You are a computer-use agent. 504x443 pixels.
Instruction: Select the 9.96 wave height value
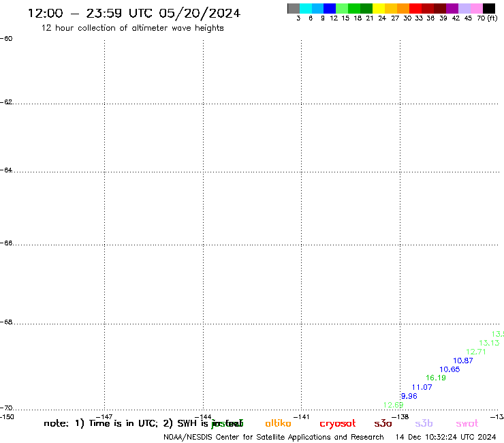(x=409, y=396)
